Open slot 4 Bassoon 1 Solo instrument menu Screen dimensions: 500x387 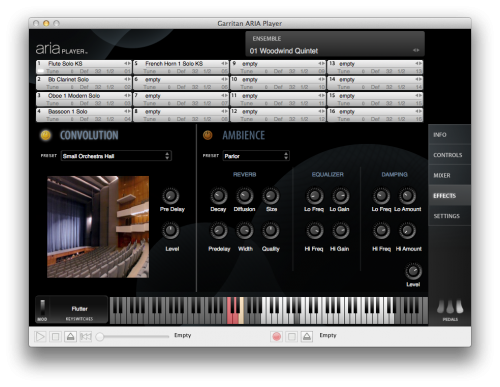(127, 111)
